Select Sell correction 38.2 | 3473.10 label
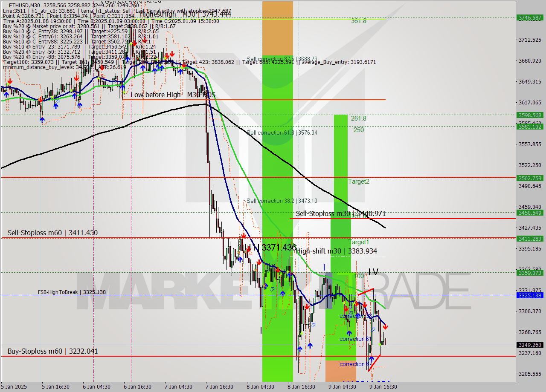 282,201
